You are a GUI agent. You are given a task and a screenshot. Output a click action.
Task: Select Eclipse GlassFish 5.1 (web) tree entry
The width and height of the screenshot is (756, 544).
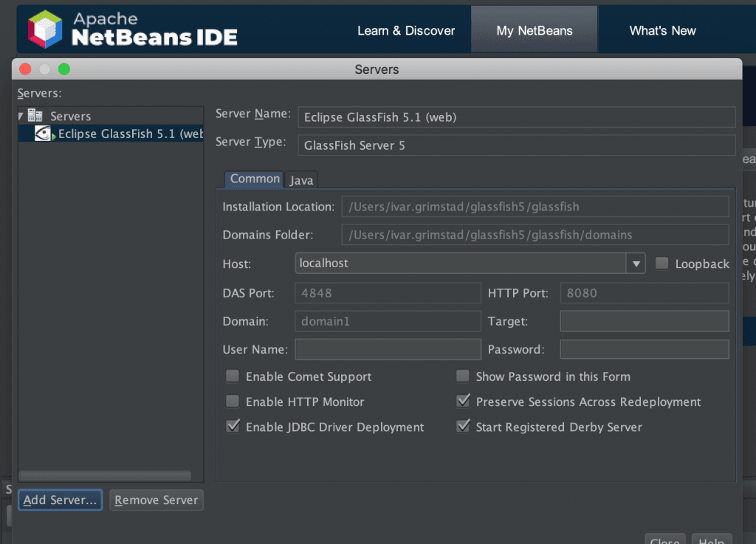click(x=111, y=134)
